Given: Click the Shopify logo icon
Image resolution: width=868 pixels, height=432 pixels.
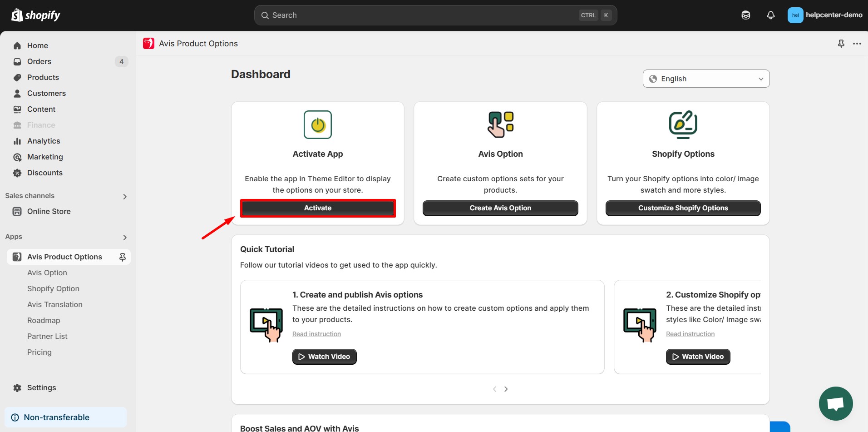Looking at the screenshot, I should (17, 15).
